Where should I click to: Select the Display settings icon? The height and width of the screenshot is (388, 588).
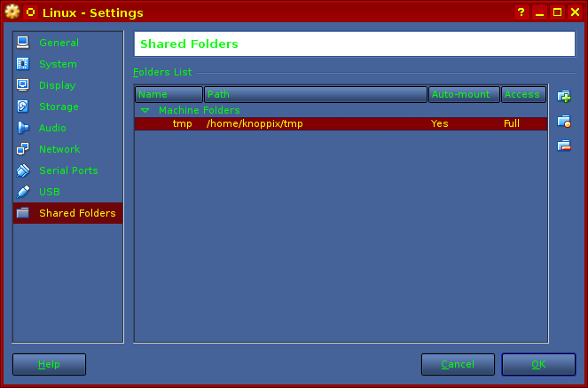click(x=23, y=85)
